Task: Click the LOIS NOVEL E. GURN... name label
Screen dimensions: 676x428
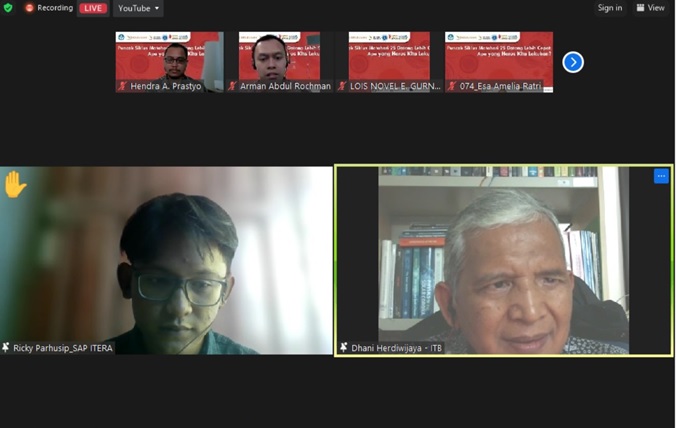Action: tap(395, 86)
